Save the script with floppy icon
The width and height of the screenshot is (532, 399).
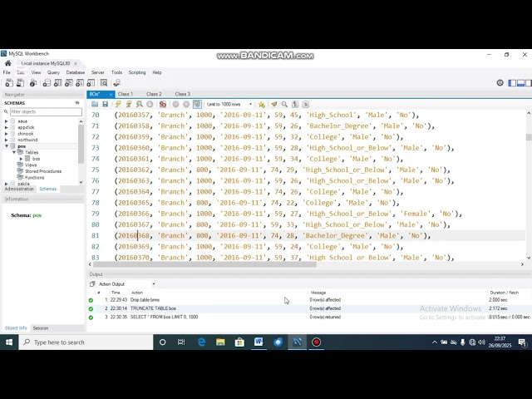[x=106, y=104]
